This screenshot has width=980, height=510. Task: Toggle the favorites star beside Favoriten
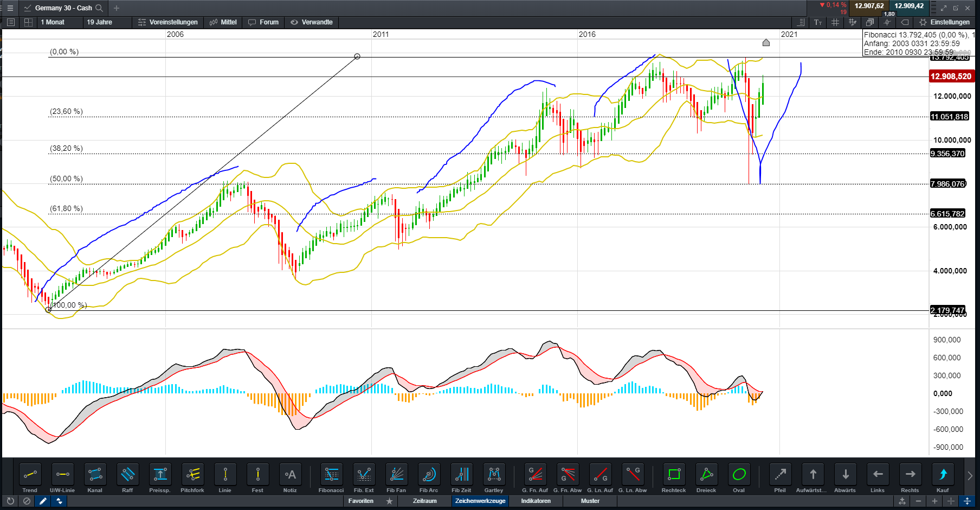[390, 501]
